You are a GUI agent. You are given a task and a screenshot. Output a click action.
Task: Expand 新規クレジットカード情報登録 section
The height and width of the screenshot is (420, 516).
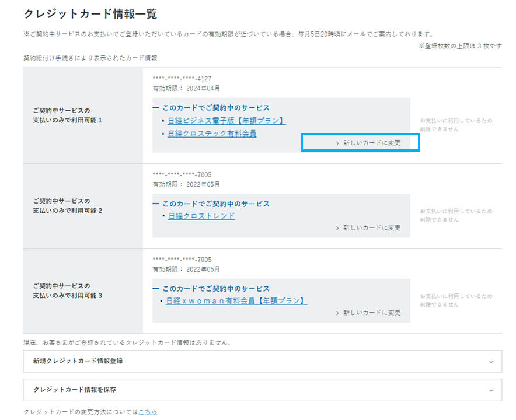[262, 361]
